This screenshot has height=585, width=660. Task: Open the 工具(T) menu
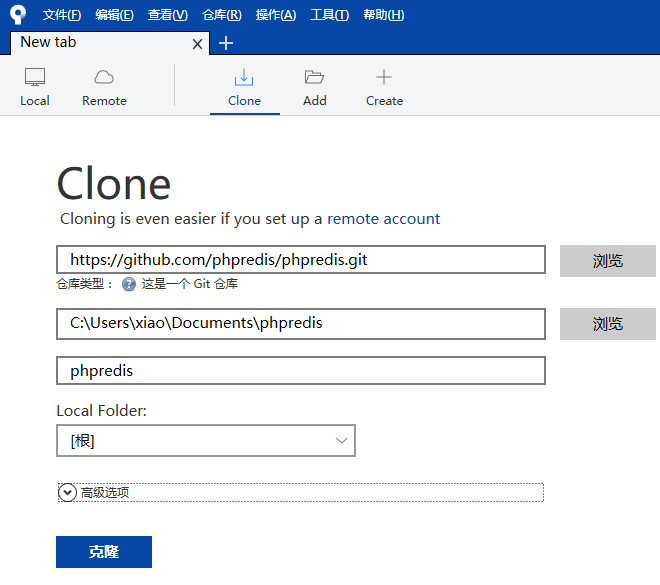point(330,15)
